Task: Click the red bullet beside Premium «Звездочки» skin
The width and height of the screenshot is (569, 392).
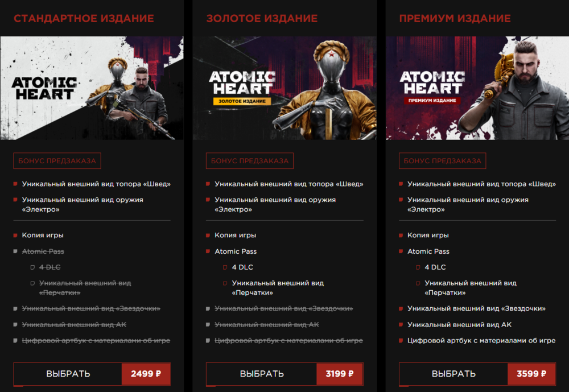Action: pos(401,308)
